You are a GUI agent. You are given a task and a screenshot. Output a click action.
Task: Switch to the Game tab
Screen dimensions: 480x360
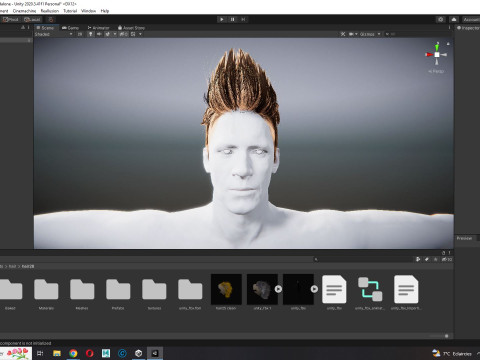coord(70,28)
